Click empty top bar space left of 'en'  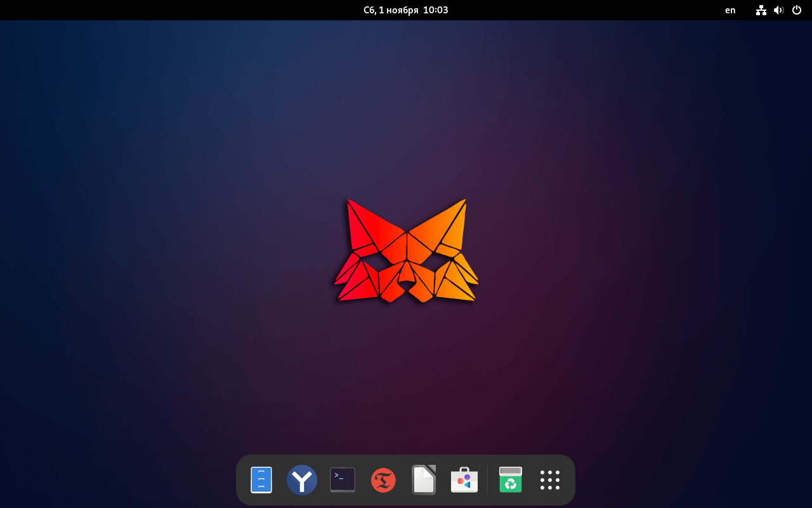(x=634, y=10)
